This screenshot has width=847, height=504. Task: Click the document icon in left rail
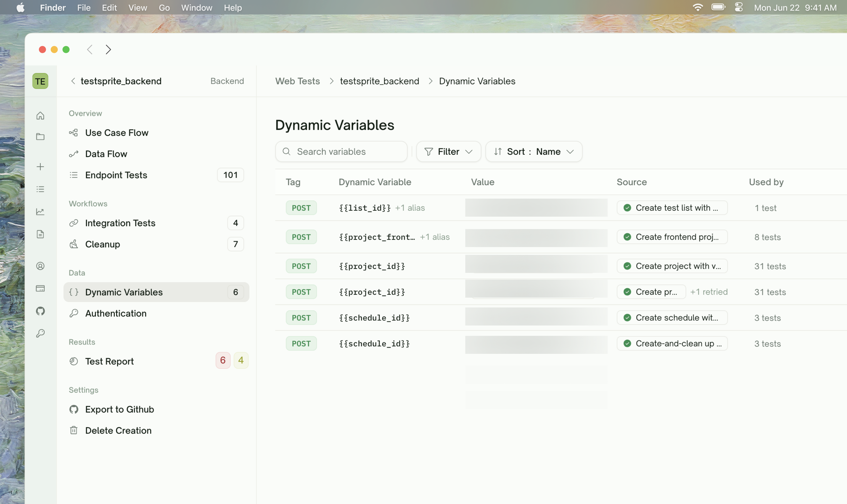click(x=40, y=234)
